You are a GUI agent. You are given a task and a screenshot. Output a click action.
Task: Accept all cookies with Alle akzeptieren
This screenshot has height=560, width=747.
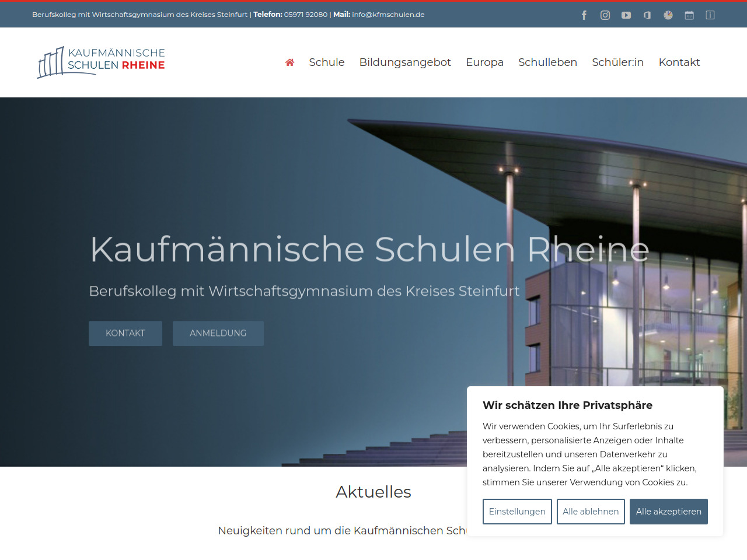coord(668,512)
